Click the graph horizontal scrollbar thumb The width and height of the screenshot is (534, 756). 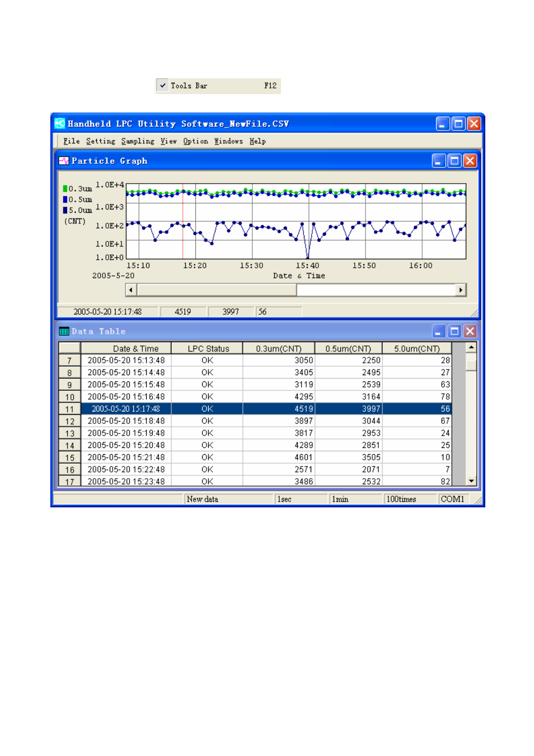[x=217, y=290]
